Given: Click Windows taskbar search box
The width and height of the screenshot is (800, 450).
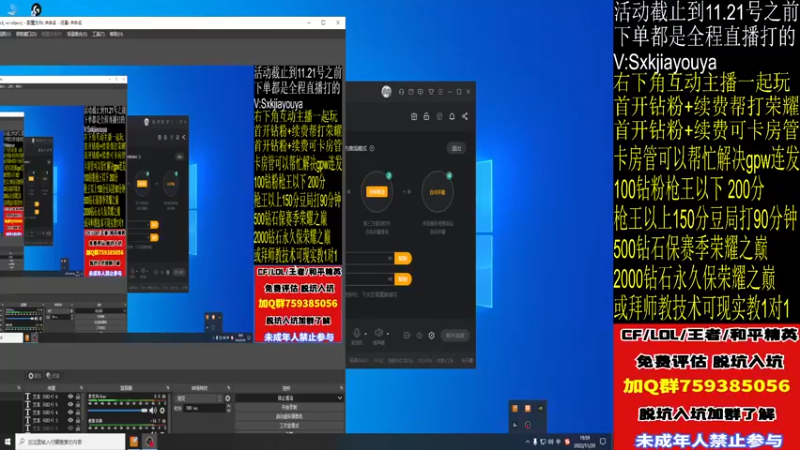Looking at the screenshot, I should pos(70,442).
